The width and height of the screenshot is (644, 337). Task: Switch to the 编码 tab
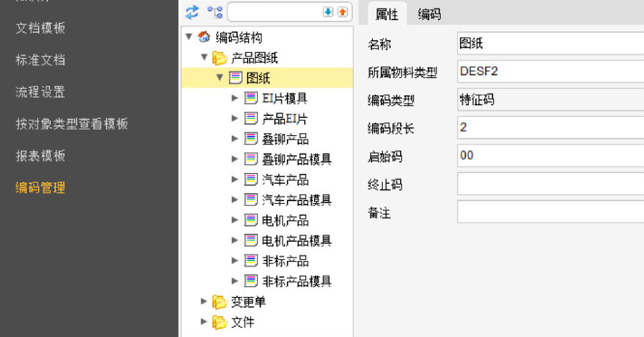coord(429,14)
